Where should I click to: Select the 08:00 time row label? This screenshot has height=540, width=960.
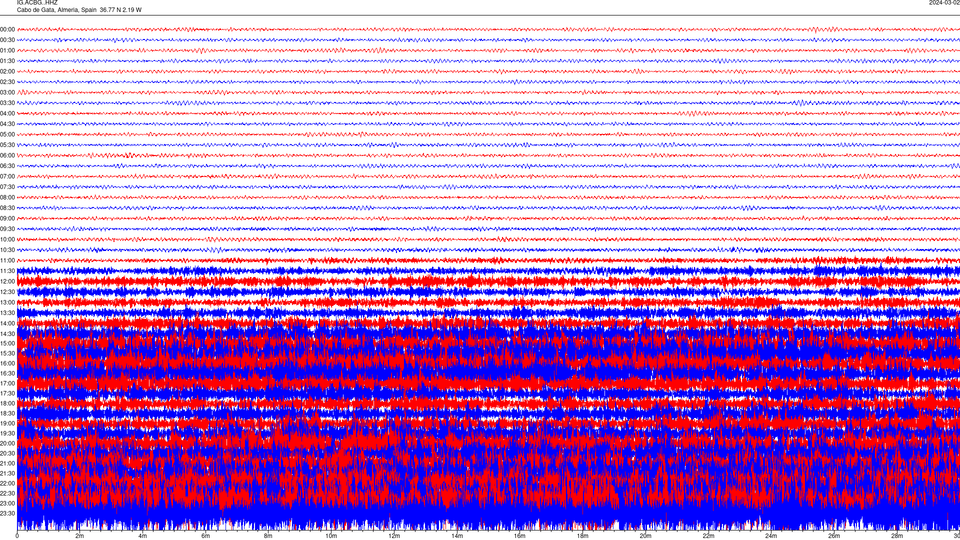(7, 197)
